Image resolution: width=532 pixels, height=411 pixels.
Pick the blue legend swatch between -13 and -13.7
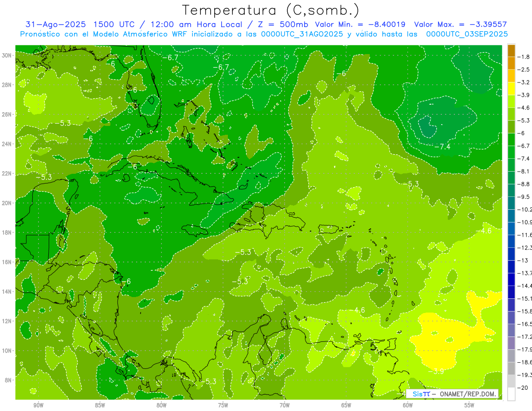[511, 267]
